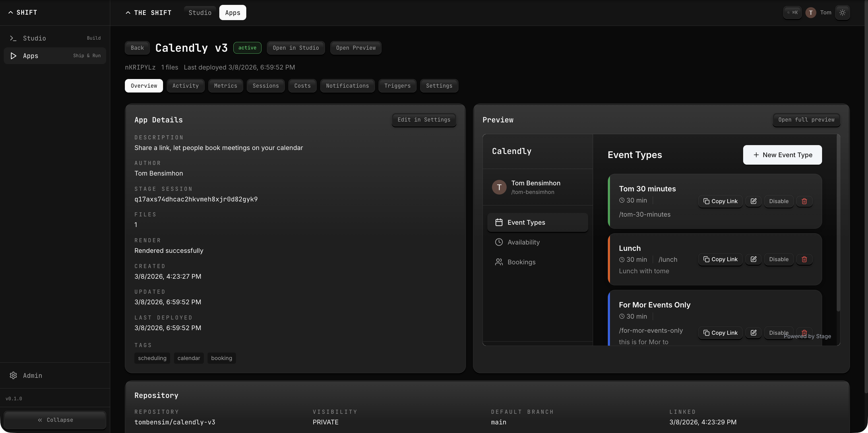The height and width of the screenshot is (433, 868).
Task: Collapse THE SHIFT header chevron
Action: click(128, 12)
